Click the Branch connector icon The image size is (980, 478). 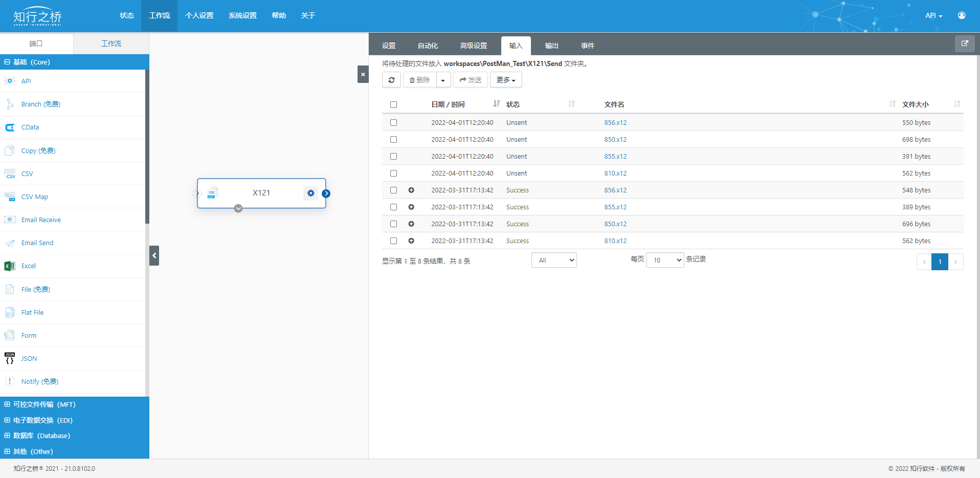coord(10,104)
